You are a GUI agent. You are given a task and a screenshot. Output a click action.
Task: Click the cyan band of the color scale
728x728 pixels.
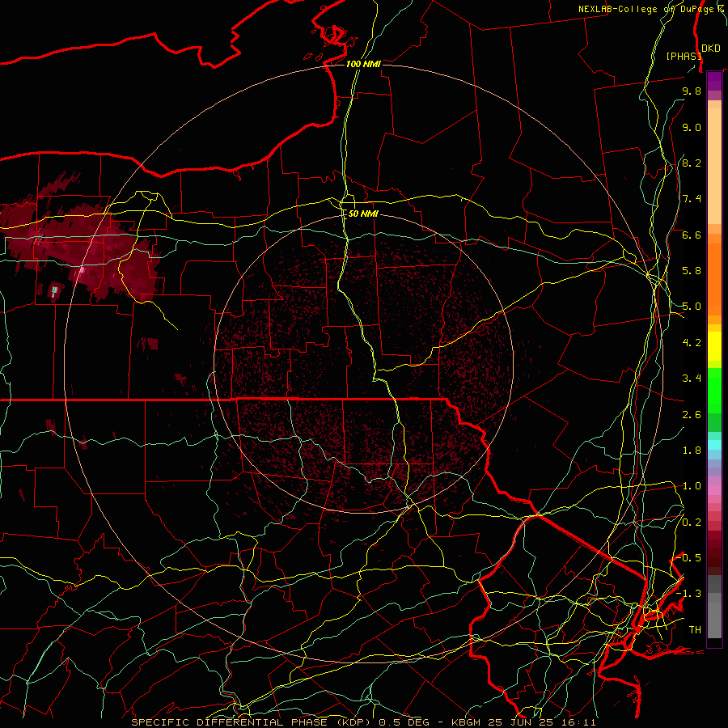pos(714,445)
